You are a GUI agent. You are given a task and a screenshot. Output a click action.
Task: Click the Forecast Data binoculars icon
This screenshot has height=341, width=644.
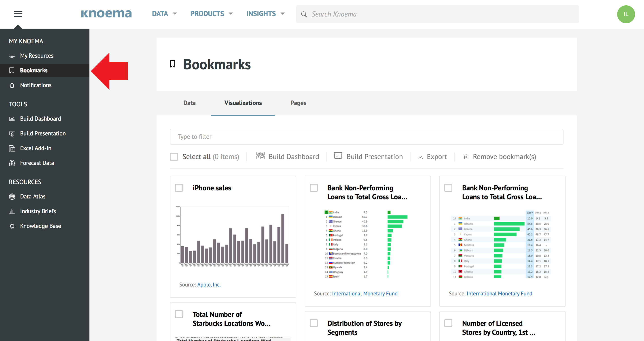click(12, 163)
